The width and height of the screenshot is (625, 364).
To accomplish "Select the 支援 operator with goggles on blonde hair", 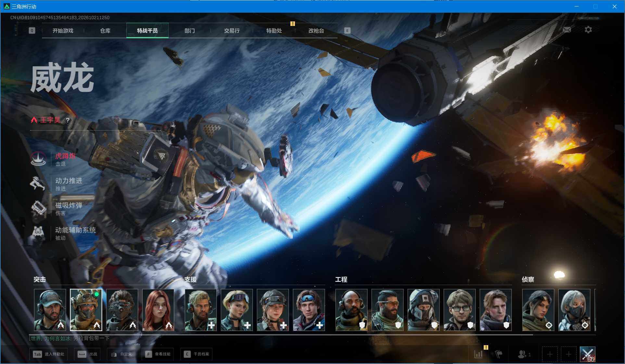I will pyautogui.click(x=237, y=310).
